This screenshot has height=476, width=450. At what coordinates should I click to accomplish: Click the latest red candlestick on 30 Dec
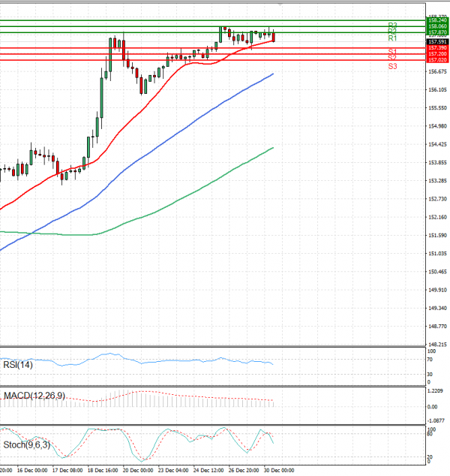(274, 37)
